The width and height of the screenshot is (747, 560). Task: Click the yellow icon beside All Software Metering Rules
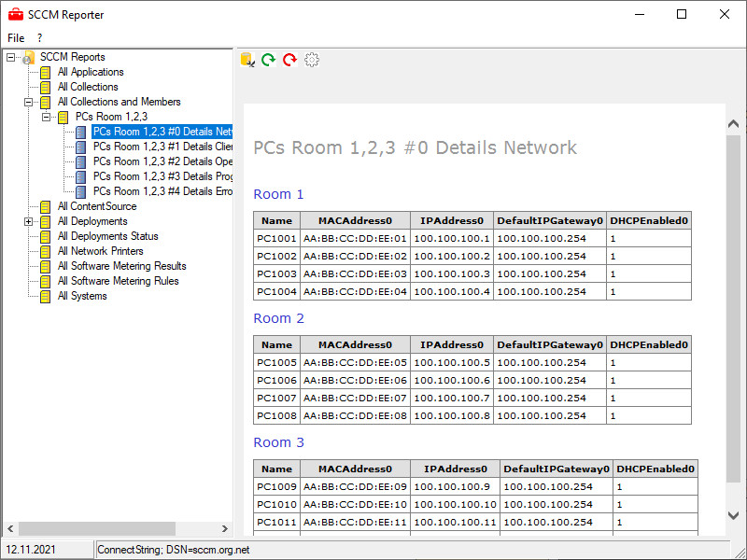(x=45, y=281)
